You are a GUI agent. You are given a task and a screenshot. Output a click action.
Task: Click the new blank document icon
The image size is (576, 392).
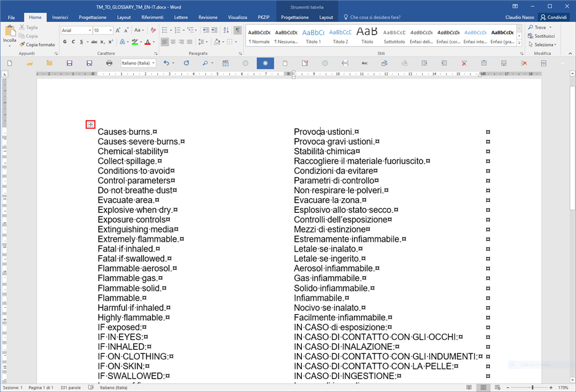click(x=10, y=63)
